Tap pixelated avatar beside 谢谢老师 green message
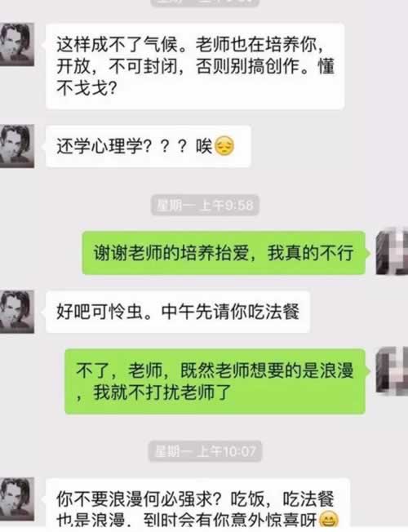 pos(392,251)
